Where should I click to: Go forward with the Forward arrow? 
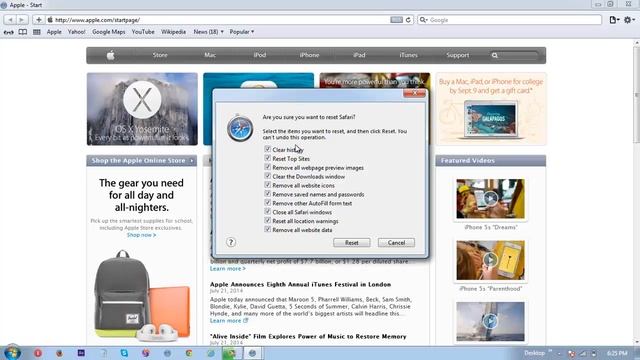coord(22,20)
